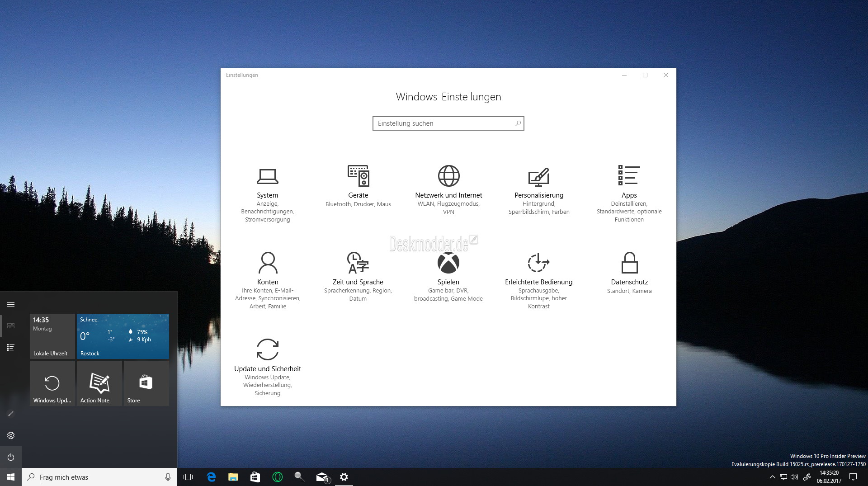
Task: Open the Rostock weather tile
Action: 123,336
